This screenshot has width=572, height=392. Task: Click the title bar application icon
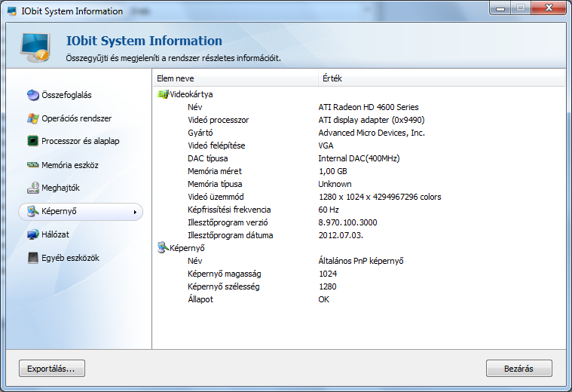coord(11,11)
